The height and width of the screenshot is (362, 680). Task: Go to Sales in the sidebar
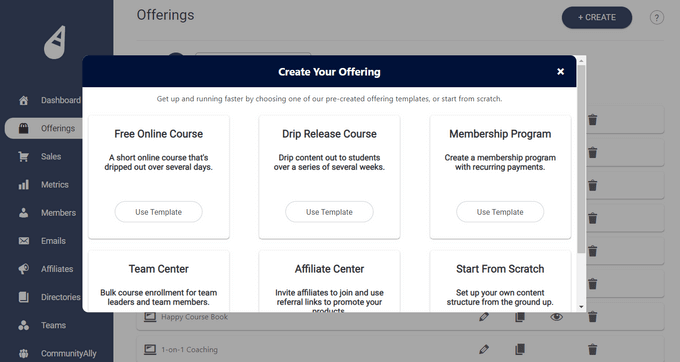pyautogui.click(x=51, y=157)
